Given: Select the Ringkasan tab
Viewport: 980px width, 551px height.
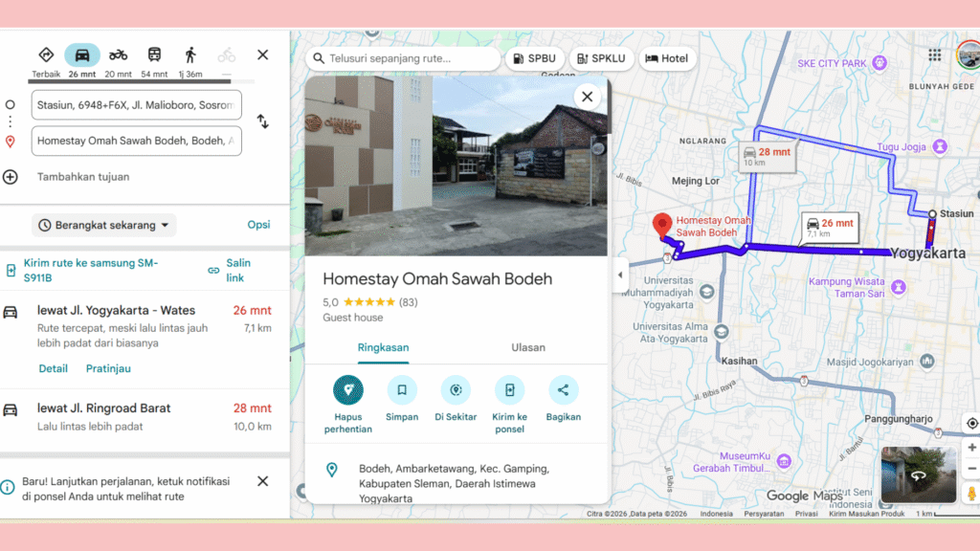Looking at the screenshot, I should click(383, 347).
